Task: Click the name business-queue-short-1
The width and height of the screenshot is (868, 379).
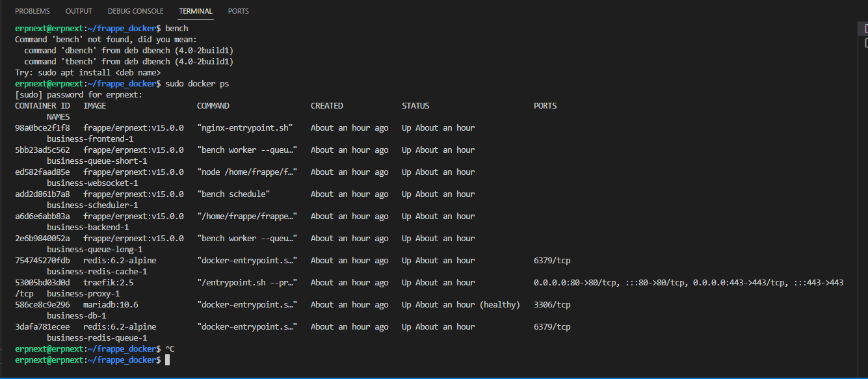Action: click(x=97, y=161)
